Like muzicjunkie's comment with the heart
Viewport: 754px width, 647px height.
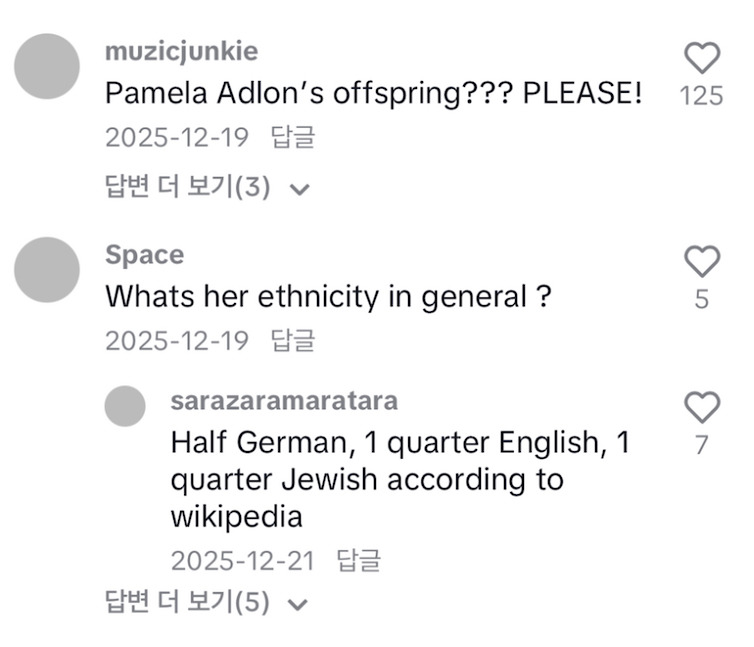click(x=701, y=58)
